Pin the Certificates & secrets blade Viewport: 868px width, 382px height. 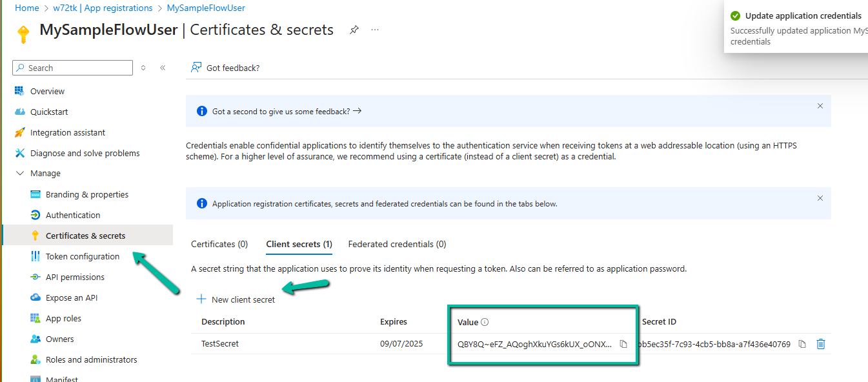[x=354, y=30]
